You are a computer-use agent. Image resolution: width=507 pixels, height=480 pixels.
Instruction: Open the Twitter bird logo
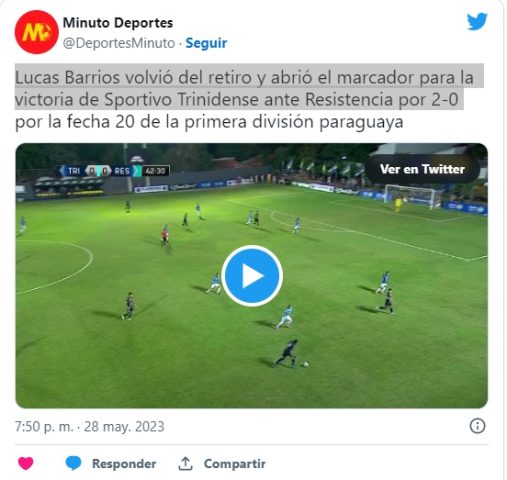[x=477, y=22]
